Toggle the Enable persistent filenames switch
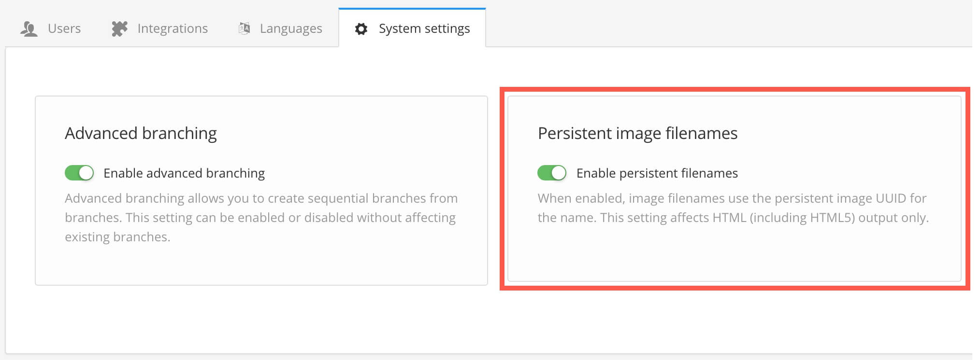The height and width of the screenshot is (360, 980). click(x=552, y=172)
